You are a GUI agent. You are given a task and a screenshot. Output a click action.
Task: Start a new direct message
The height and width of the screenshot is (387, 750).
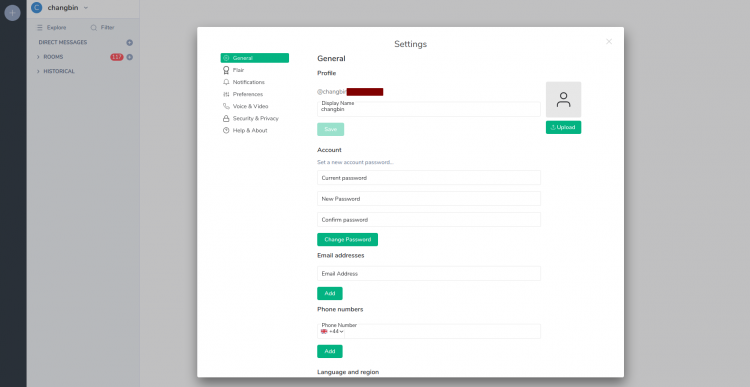pos(129,43)
